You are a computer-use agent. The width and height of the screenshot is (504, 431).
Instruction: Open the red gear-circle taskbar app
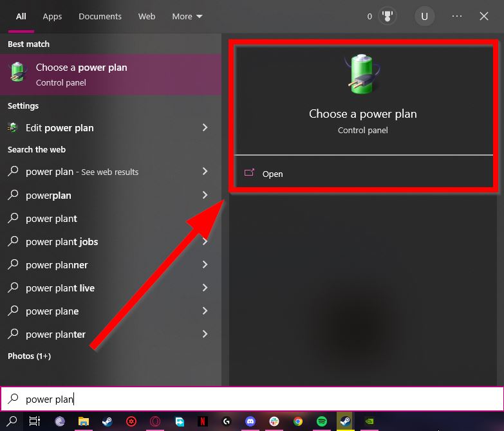(131, 421)
